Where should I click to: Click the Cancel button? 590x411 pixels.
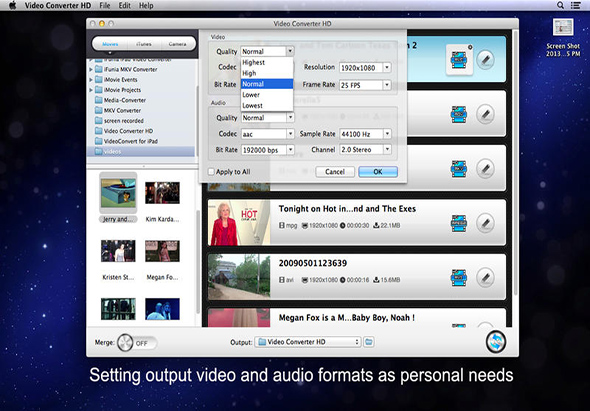tap(335, 172)
